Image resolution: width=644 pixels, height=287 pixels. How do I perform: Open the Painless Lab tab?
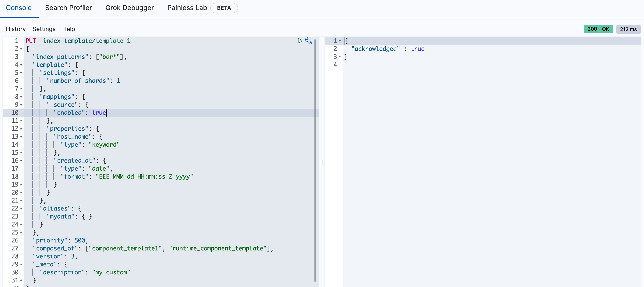coord(187,8)
